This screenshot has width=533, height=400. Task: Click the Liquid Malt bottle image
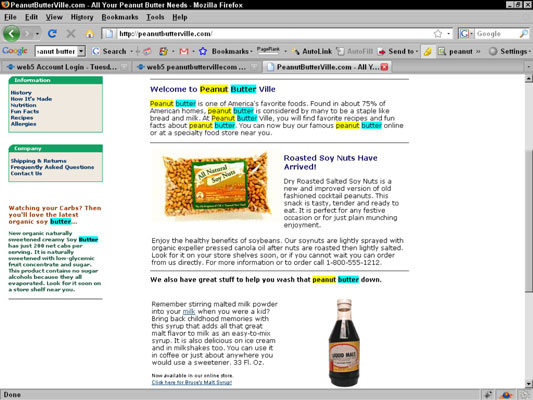pyautogui.click(x=344, y=343)
